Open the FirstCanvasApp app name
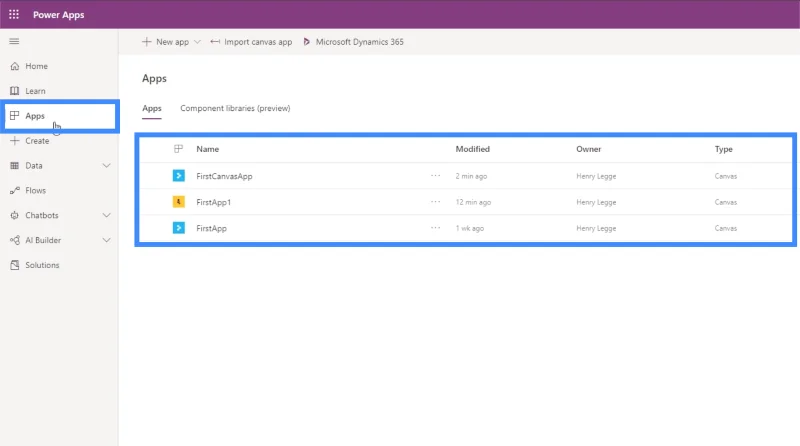The image size is (800, 446). click(224, 176)
